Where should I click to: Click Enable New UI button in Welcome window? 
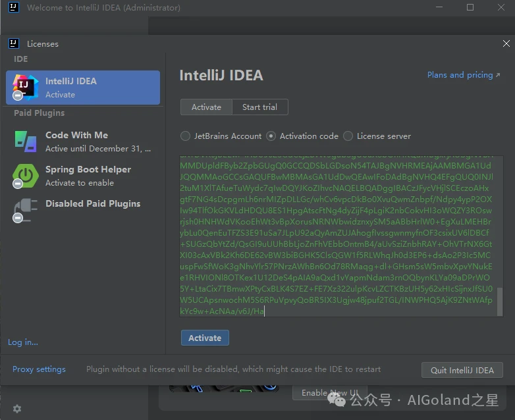[330, 393]
